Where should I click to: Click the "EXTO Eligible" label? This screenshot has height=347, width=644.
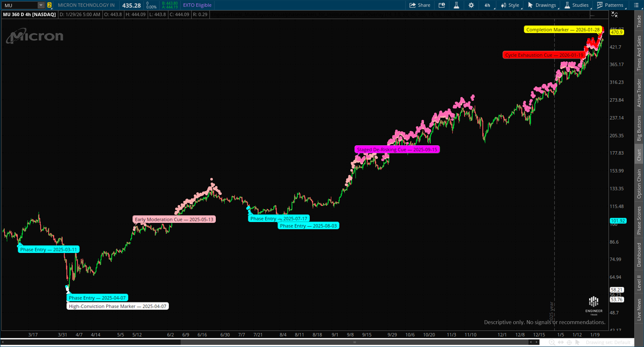tap(197, 5)
